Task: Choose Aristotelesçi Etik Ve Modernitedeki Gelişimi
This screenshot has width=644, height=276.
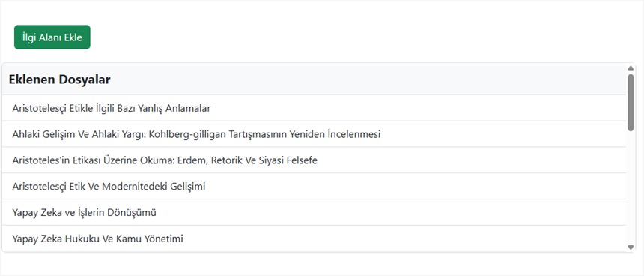Action: (x=315, y=186)
